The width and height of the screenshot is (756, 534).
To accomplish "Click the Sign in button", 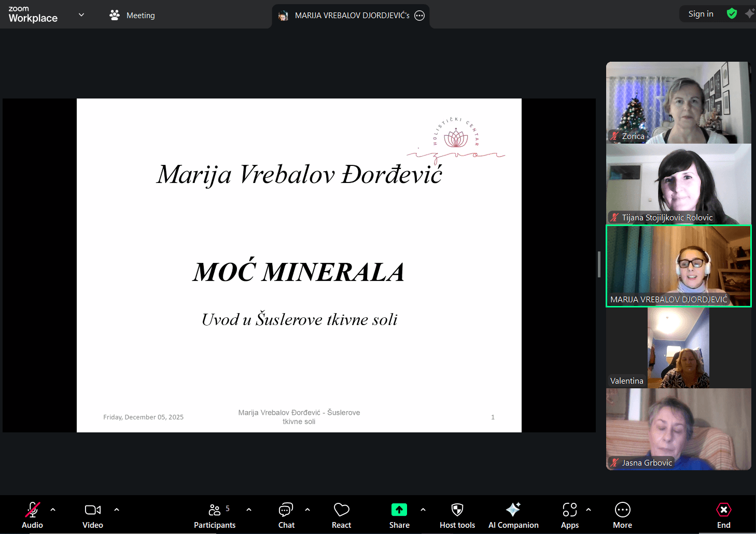I will pyautogui.click(x=701, y=14).
